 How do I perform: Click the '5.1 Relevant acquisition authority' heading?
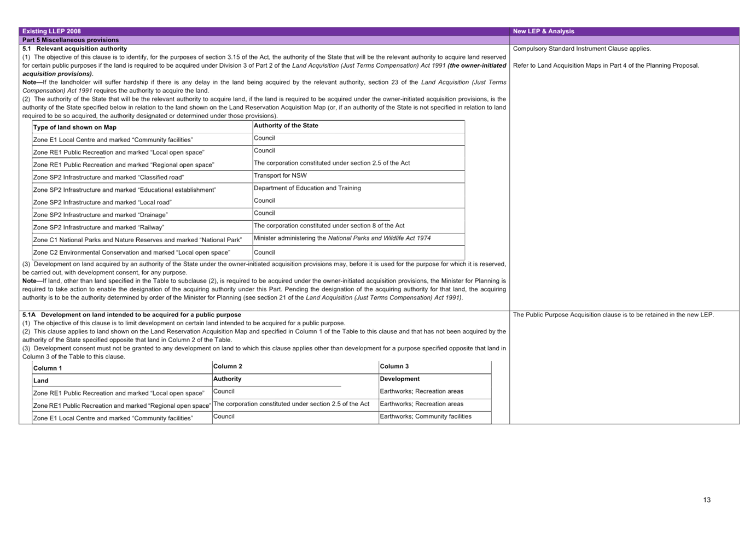(x=74, y=49)
